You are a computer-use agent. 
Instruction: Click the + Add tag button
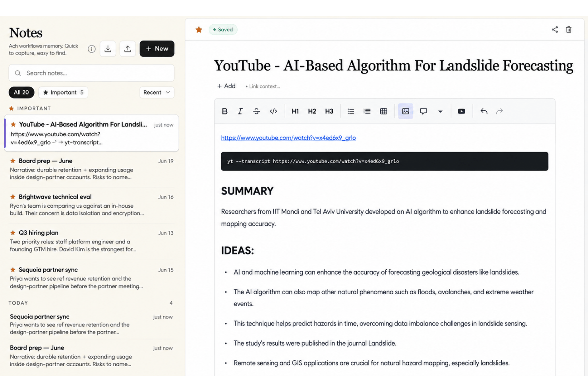pos(226,86)
